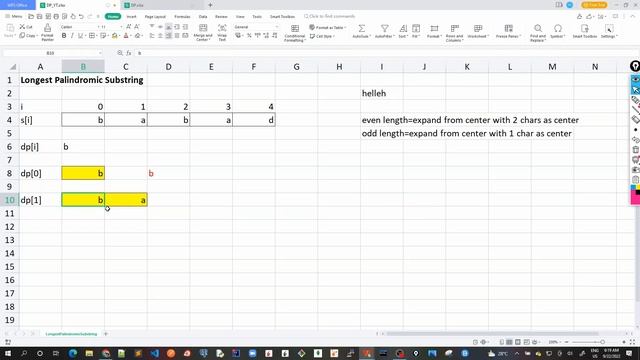This screenshot has width=640, height=360.
Task: Click cell containing 'helleh'
Action: pos(382,93)
